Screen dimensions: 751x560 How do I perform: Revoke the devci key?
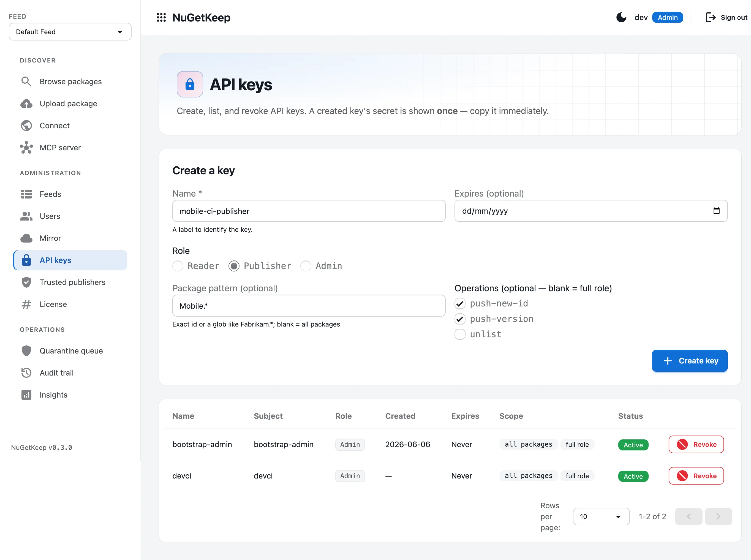696,475
